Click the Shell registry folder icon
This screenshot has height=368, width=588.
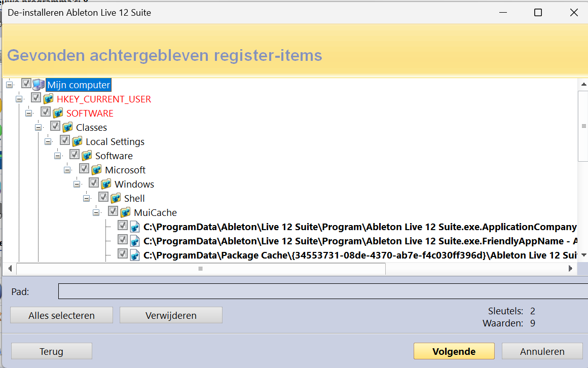116,198
